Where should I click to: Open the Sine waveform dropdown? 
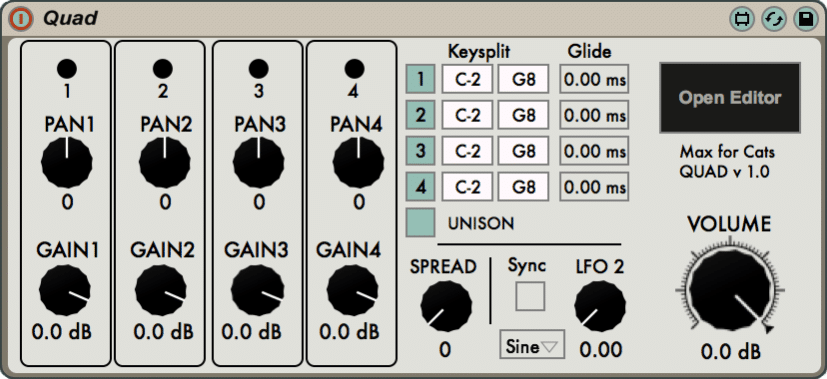click(x=532, y=345)
